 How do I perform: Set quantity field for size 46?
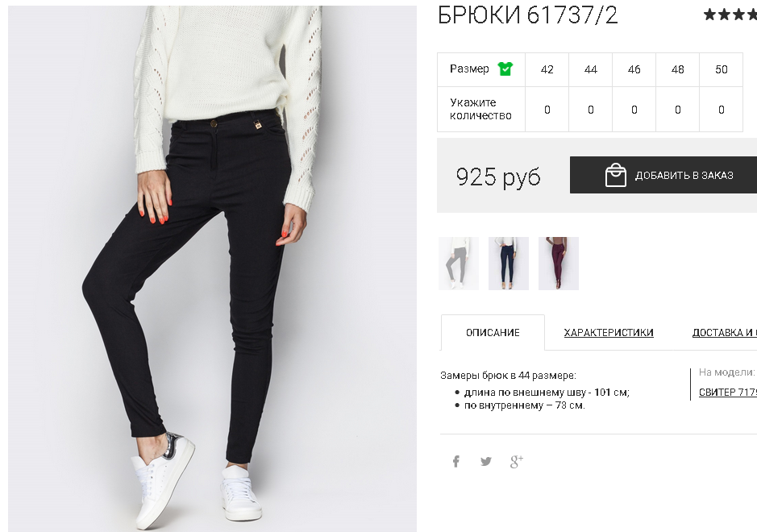(x=634, y=110)
